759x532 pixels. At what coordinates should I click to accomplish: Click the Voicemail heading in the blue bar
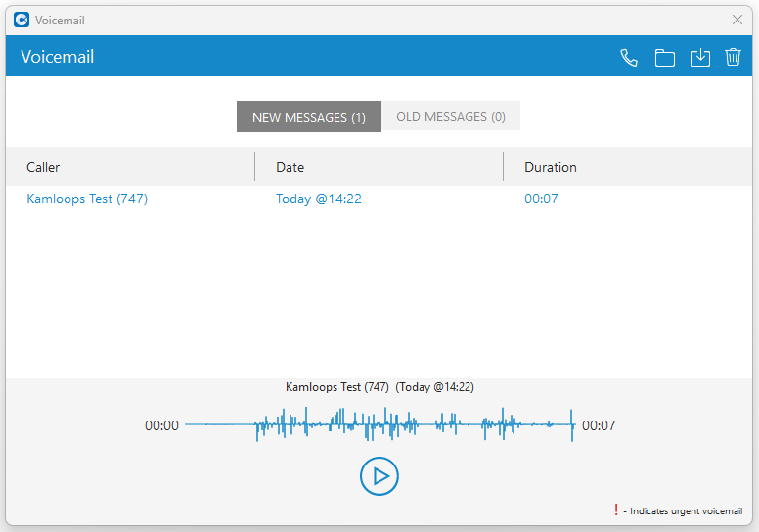click(x=57, y=57)
